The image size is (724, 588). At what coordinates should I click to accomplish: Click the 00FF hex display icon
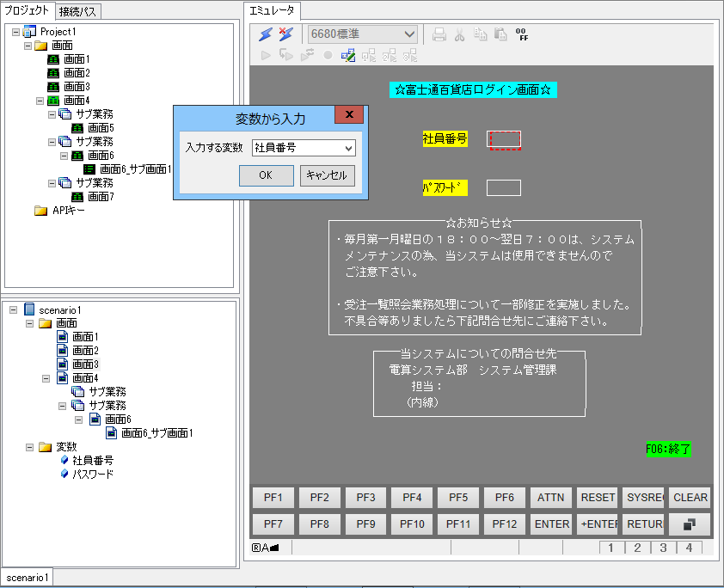tap(522, 34)
